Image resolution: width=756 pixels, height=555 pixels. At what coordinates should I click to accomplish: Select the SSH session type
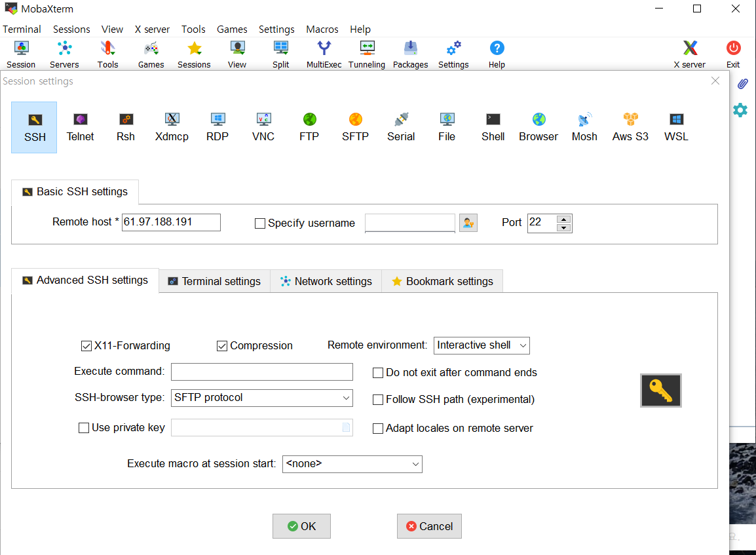tap(34, 127)
